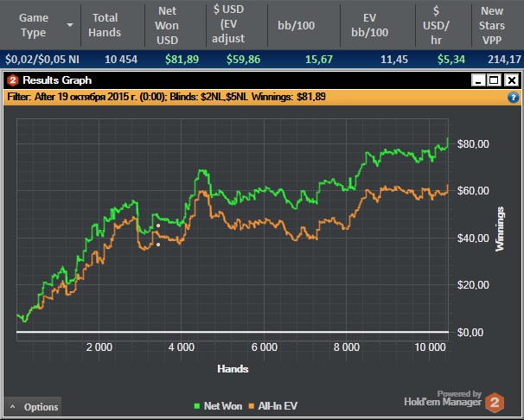Viewport: 524px width, 420px height.
Task: Click the 2 000 hands axis label
Action: click(x=99, y=347)
